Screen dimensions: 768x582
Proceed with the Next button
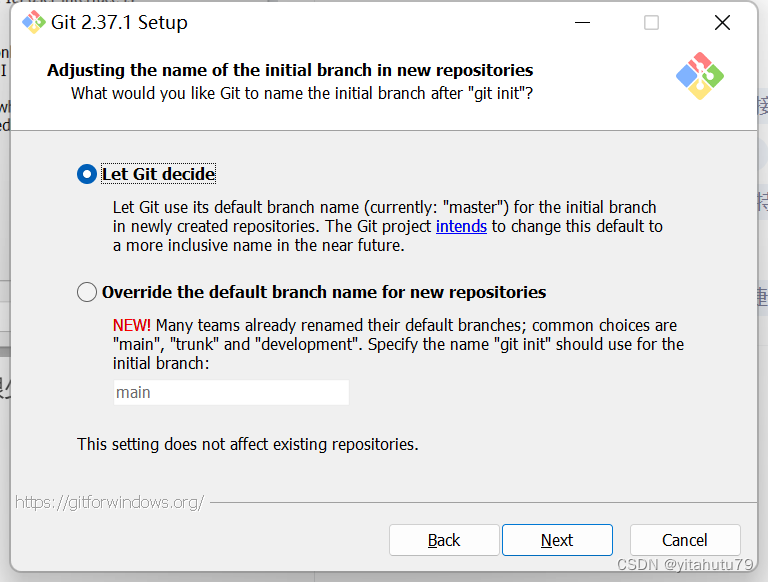(x=557, y=540)
